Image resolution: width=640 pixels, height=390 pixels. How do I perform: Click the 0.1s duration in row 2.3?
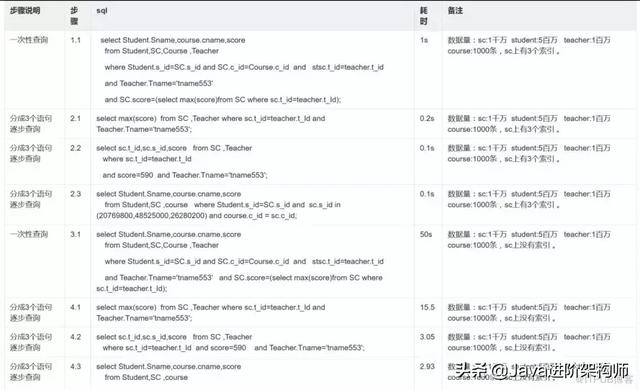coord(427,194)
